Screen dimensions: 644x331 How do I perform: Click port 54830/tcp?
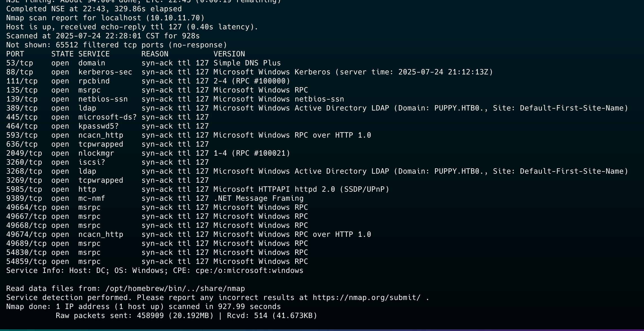[x=26, y=253]
